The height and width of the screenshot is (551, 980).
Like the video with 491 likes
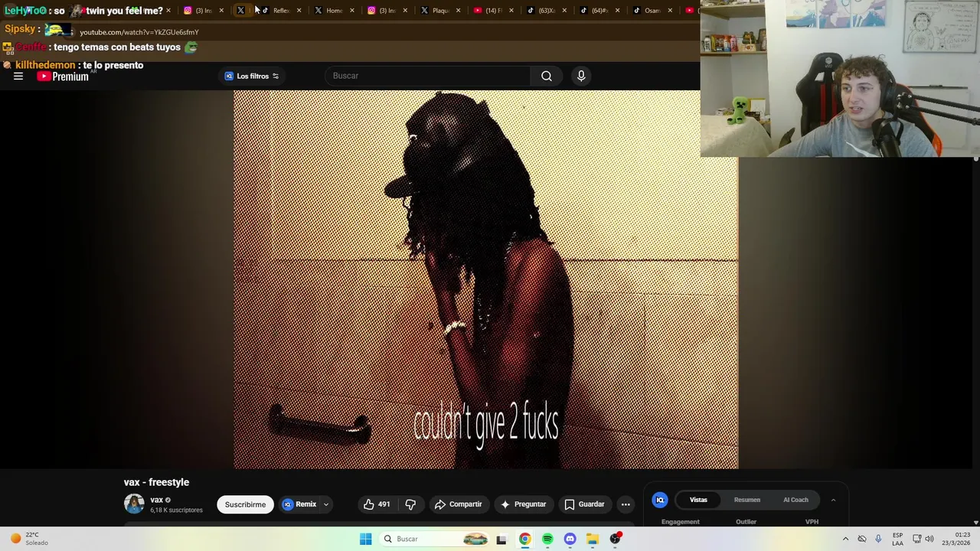(377, 504)
